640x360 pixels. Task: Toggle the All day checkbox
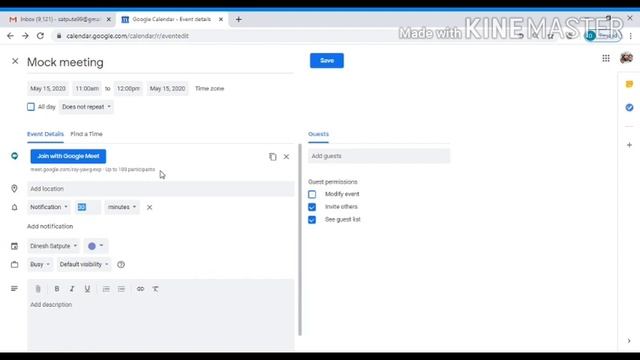point(31,107)
